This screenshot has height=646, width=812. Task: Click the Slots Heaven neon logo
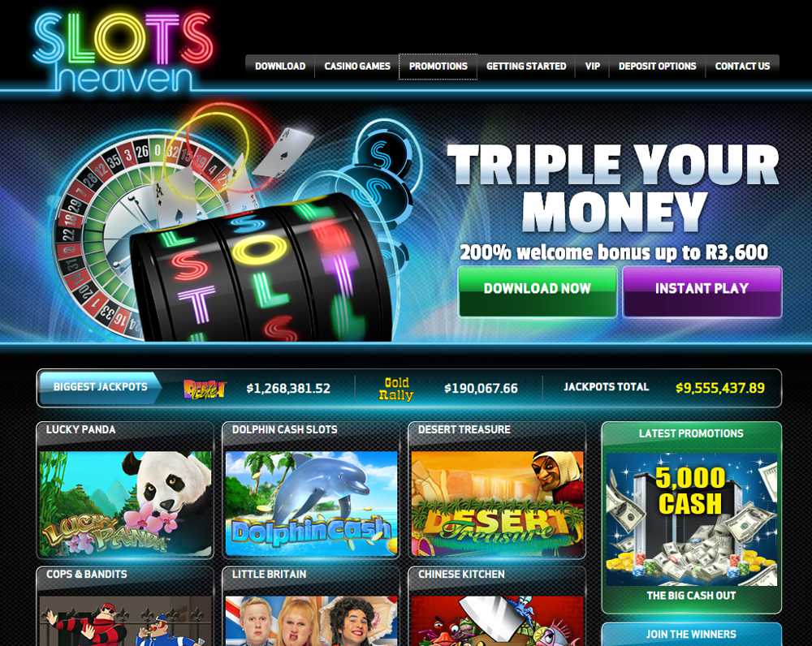[x=123, y=53]
